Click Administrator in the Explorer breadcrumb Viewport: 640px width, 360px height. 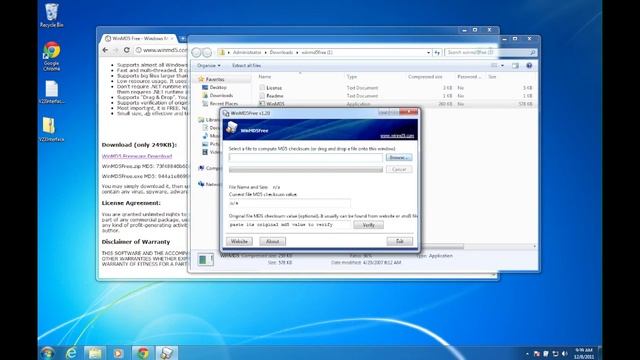(247, 53)
